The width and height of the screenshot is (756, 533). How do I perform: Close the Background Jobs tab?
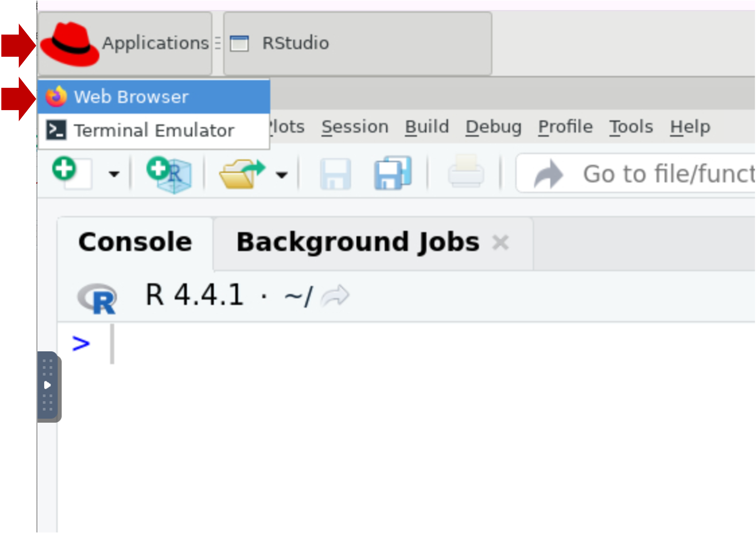pos(500,243)
